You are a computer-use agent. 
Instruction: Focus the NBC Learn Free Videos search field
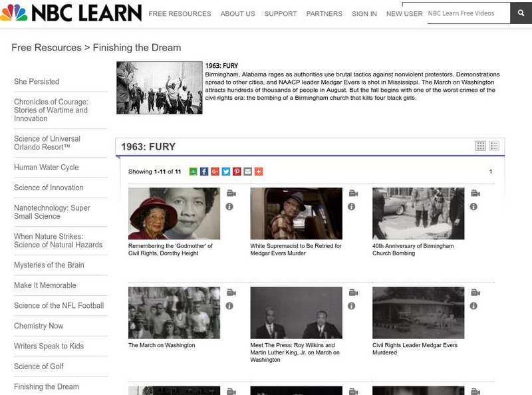point(469,13)
